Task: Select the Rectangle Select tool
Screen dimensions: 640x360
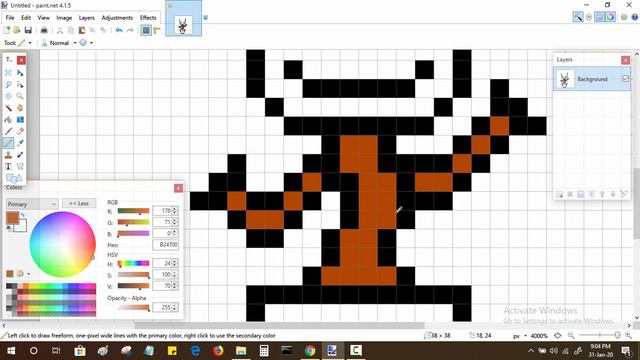Action: click(x=8, y=73)
